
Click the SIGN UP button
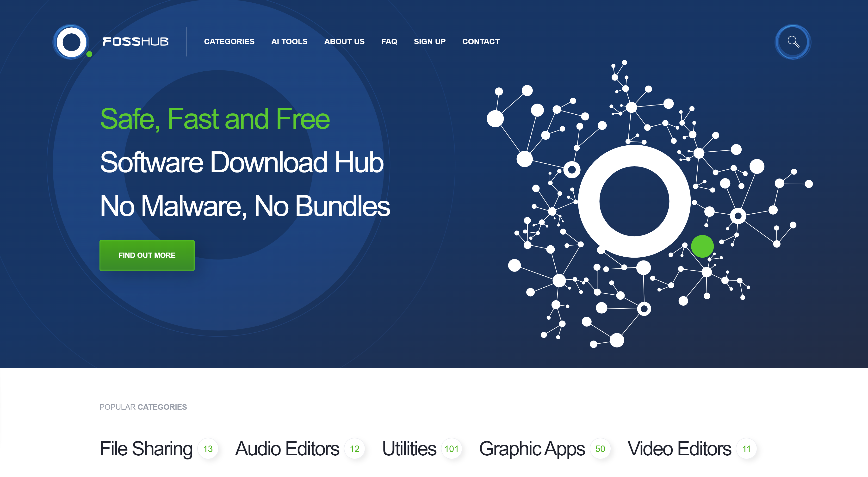429,41
